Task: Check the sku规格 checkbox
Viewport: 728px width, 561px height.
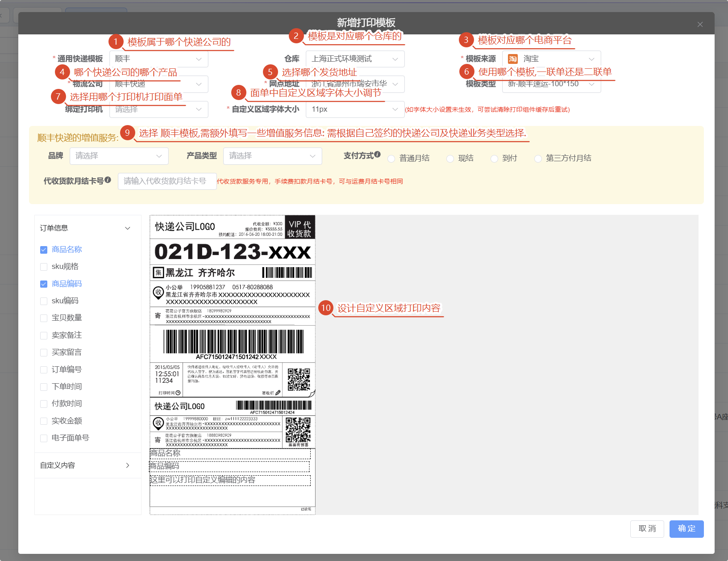Action: 44,267
